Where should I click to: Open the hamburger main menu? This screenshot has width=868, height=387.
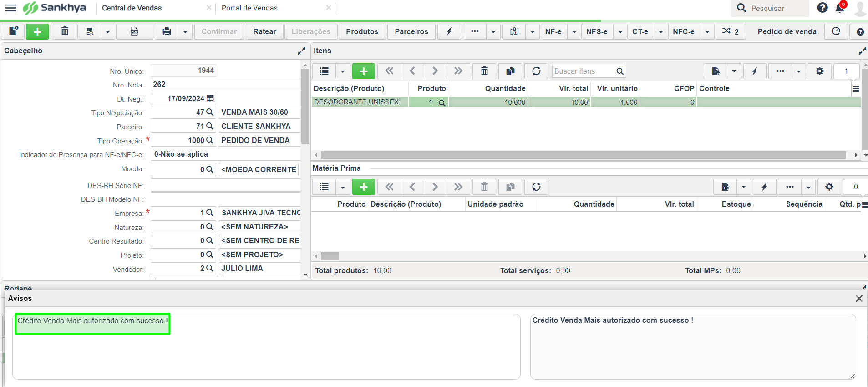point(10,8)
